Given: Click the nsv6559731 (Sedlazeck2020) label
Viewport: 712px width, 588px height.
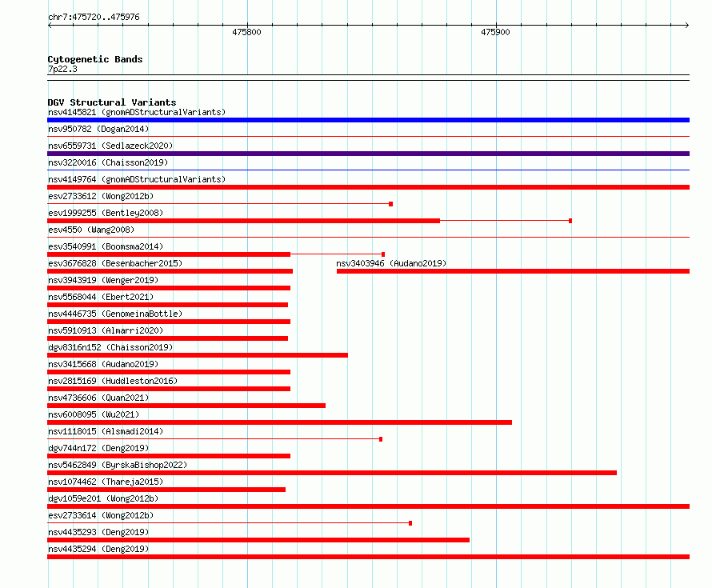Looking at the screenshot, I should tap(110, 146).
